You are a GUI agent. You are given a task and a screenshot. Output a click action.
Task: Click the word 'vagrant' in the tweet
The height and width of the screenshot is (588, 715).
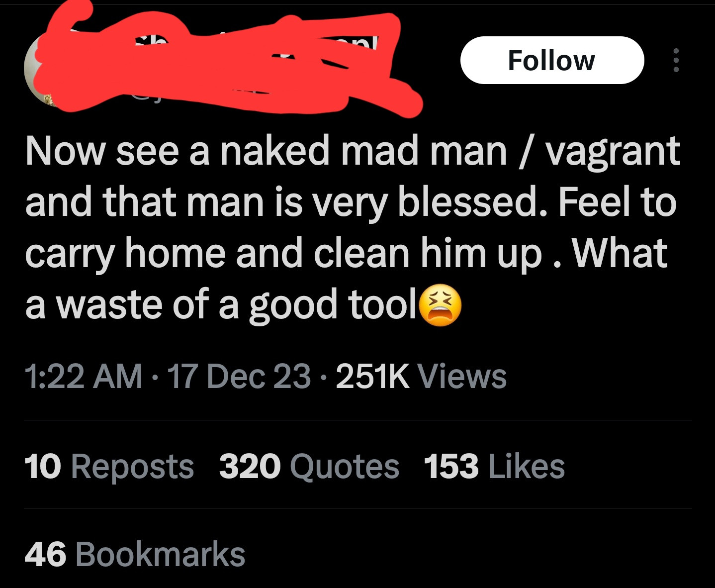click(613, 152)
